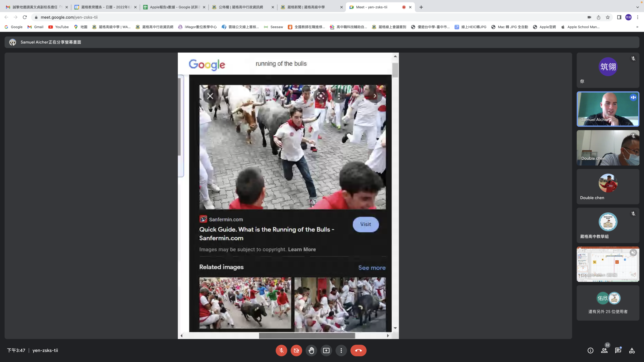Image resolution: width=644 pixels, height=362 pixels.
Task: Bookmark this page with star icon
Action: pos(608,17)
